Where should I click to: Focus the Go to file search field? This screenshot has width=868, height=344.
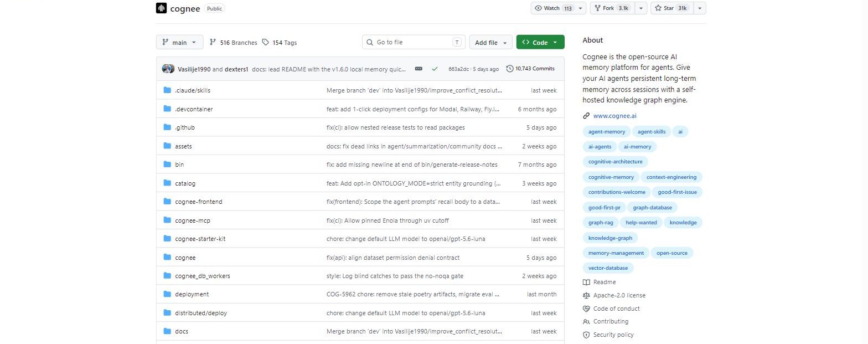pyautogui.click(x=414, y=43)
